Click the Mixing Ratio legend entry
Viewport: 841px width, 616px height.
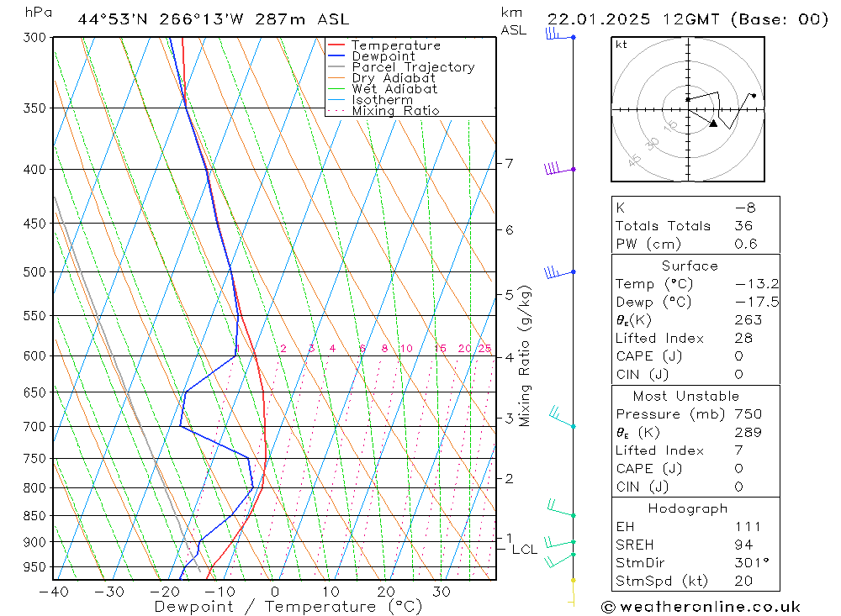(383, 111)
